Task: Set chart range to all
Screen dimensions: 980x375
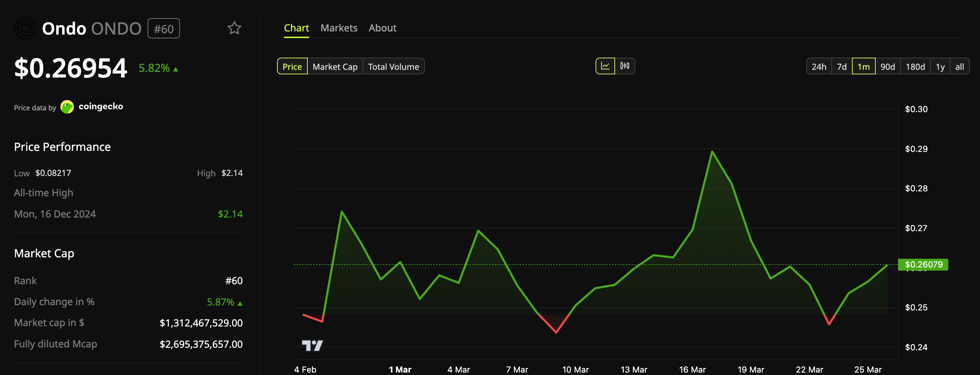Action: (959, 67)
